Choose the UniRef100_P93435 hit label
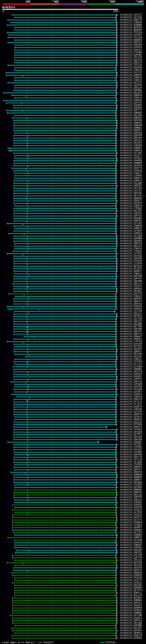The height and width of the screenshot is (644, 146). 131,578
